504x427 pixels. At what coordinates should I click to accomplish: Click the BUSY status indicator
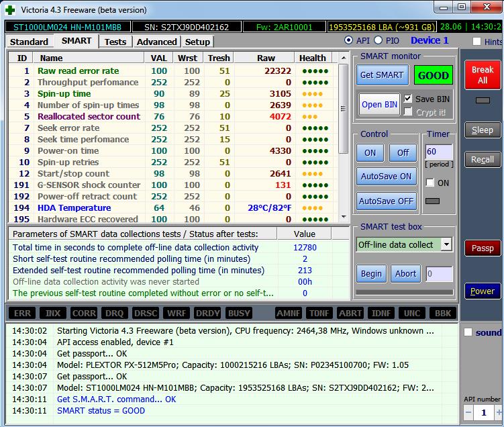pyautogui.click(x=239, y=313)
